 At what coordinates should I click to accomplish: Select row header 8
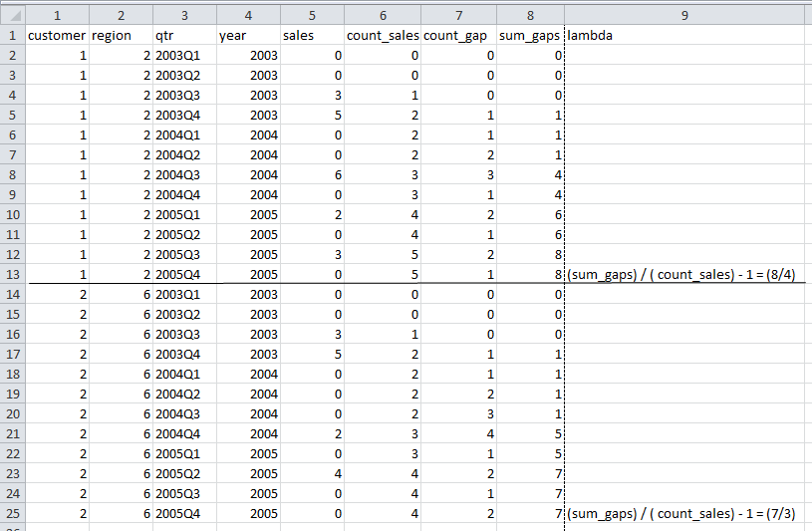tap(12, 175)
